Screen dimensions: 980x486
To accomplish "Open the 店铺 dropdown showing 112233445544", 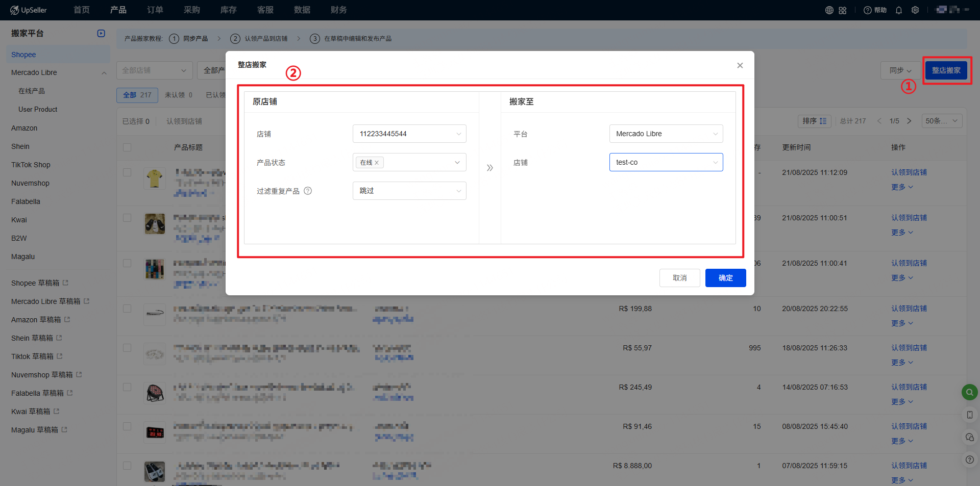I will point(409,134).
